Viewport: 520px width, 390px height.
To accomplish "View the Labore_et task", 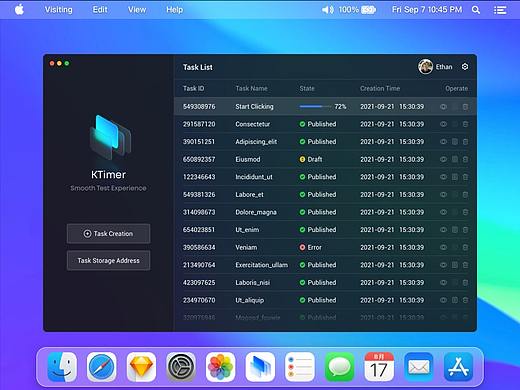I will [x=443, y=195].
